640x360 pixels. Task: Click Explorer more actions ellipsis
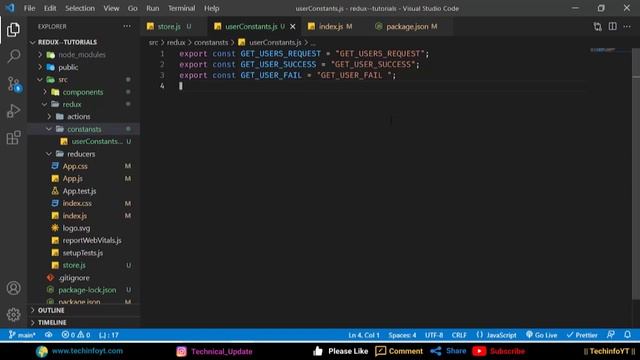point(127,27)
